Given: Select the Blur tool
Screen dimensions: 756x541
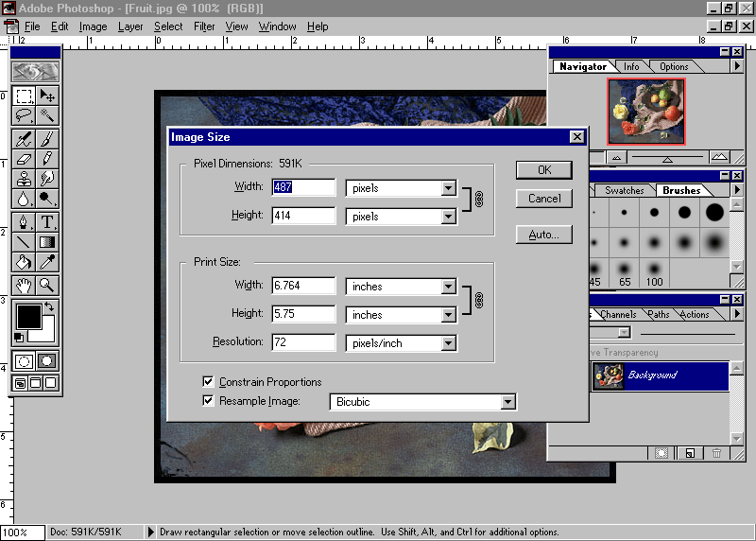Looking at the screenshot, I should click(x=24, y=199).
